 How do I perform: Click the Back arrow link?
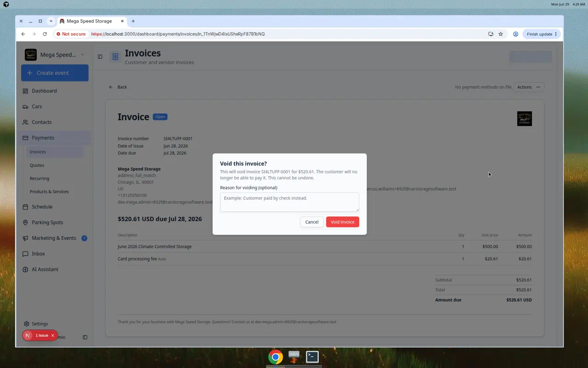coord(118,87)
